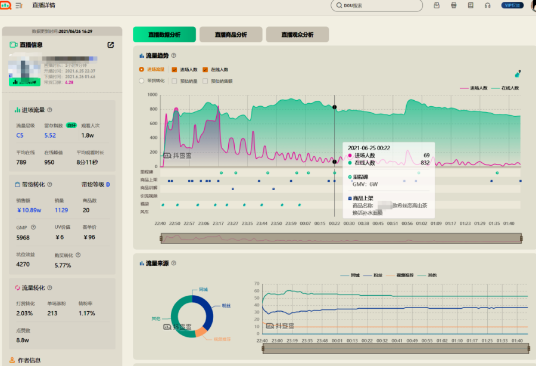Collapse the sidebar menu via hamburger icon
536x368 pixels.
pyautogui.click(x=19, y=5)
